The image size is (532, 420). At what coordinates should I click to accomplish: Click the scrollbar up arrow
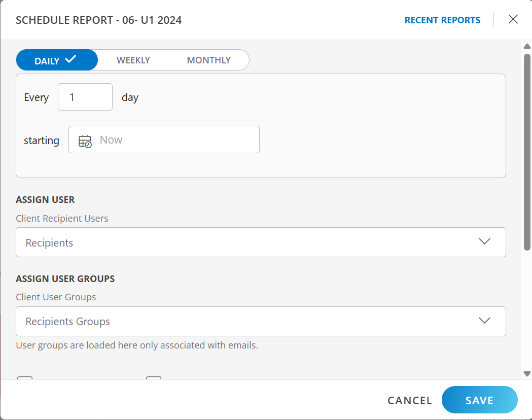coord(527,46)
